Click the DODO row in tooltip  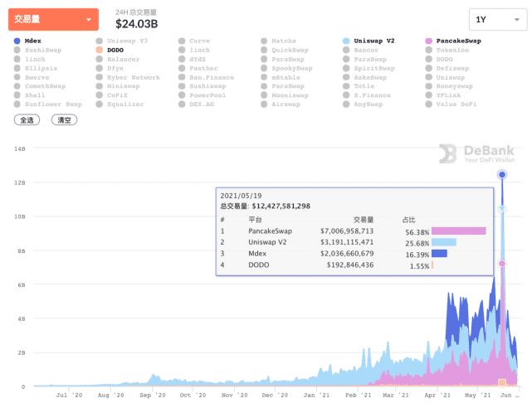click(332, 265)
